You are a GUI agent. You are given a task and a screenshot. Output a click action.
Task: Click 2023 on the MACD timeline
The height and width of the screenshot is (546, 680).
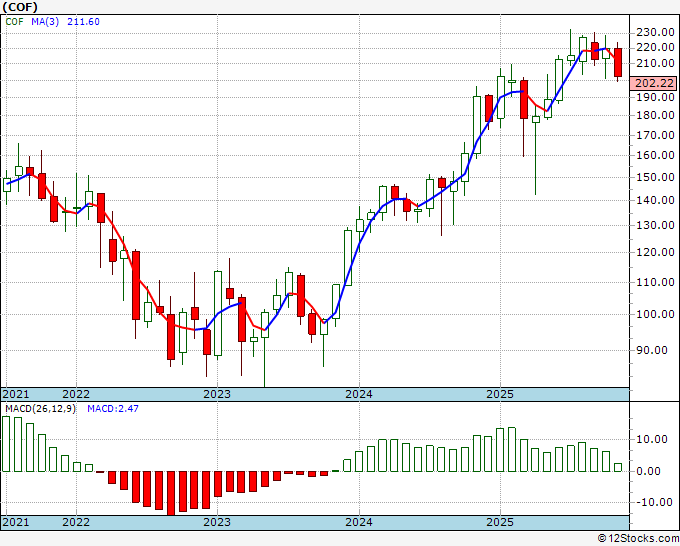tap(217, 522)
